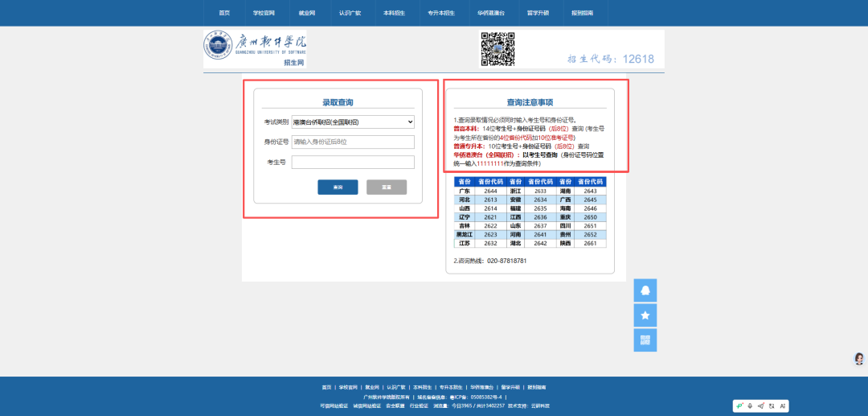Open the 诚信网站验证 footer link
This screenshot has width=868, height=416.
367,406
